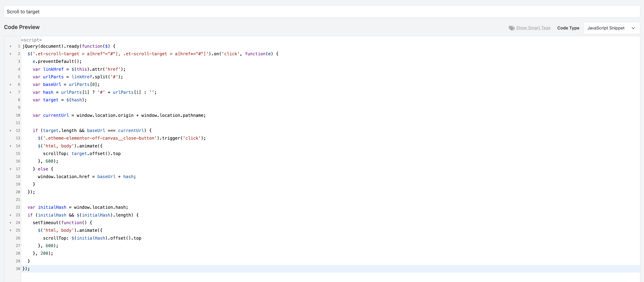
Task: Collapse the setTimeout function at line 24
Action: coord(11,223)
